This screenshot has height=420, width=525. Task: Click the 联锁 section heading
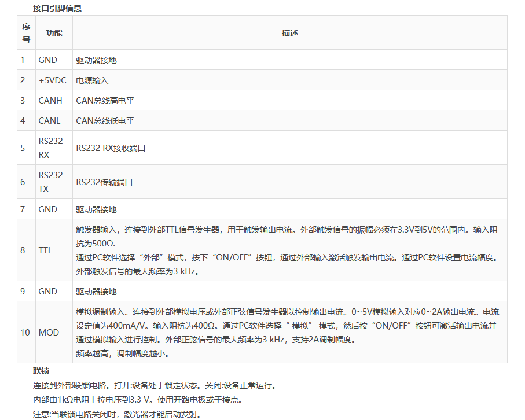coord(41,371)
